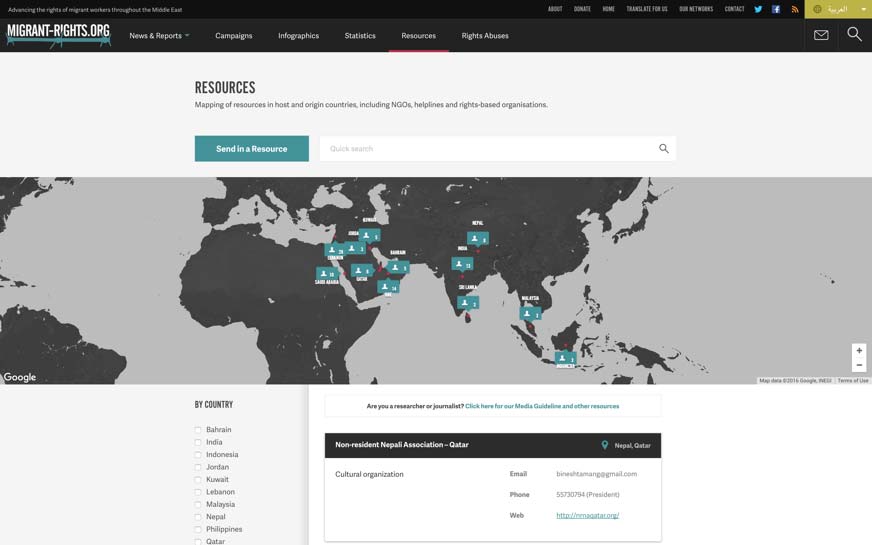Expand the News & Reports menu
This screenshot has height=545, width=872.
click(x=159, y=36)
